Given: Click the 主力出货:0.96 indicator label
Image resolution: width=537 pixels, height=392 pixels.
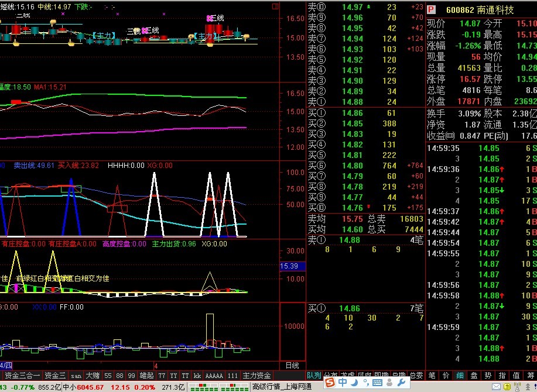Looking at the screenshot, I should coord(174,244).
